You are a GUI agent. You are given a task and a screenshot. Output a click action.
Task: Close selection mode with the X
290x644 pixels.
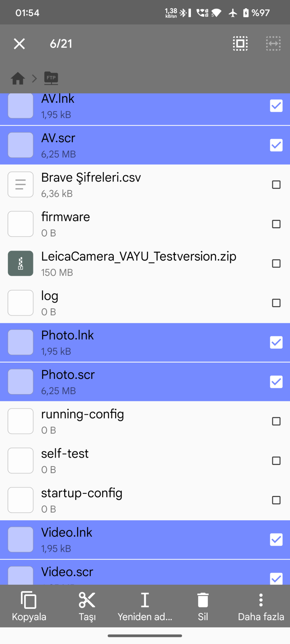(19, 44)
